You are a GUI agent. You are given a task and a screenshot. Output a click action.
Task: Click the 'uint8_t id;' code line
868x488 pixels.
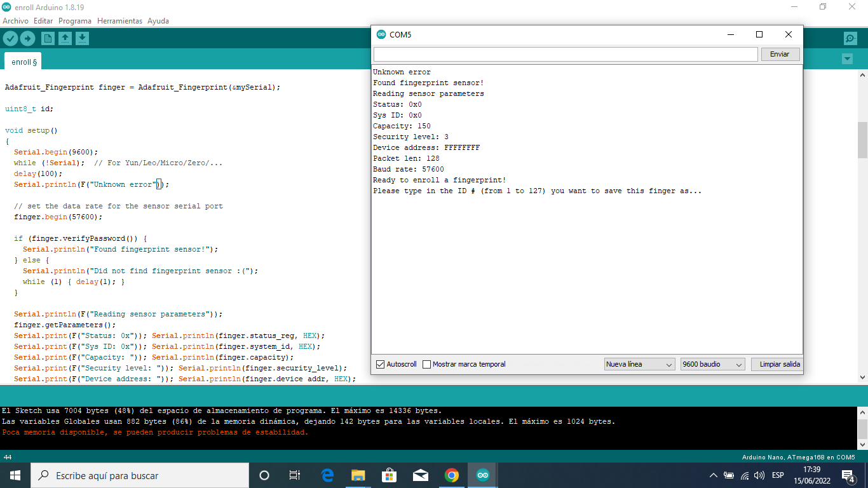pos(29,109)
